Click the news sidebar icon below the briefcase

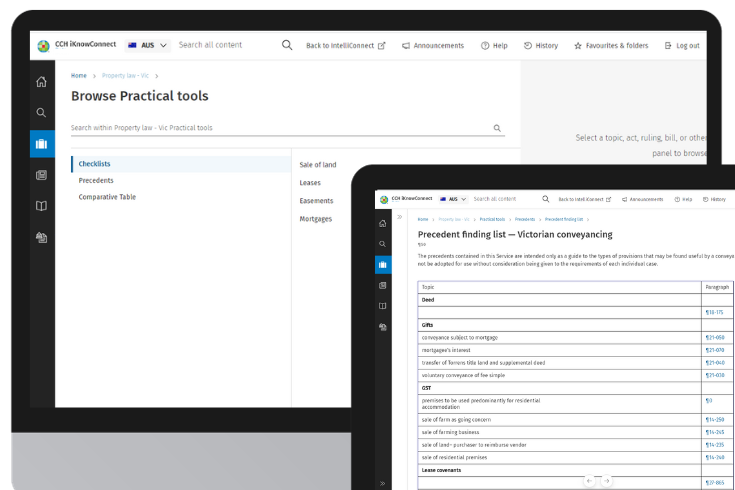[41, 175]
